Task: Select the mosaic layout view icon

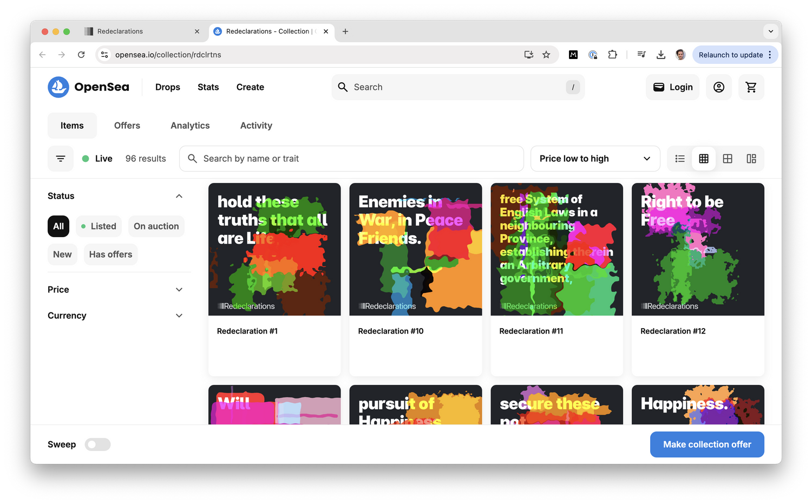Action: pyautogui.click(x=751, y=159)
